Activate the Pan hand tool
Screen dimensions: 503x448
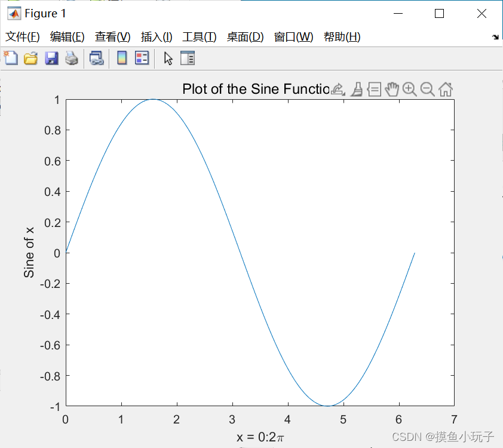pos(392,89)
